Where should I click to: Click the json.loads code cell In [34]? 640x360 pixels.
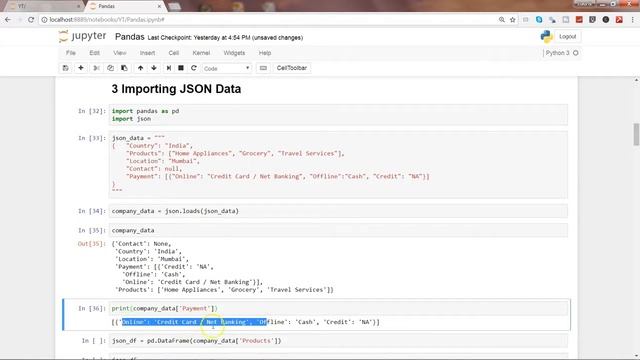(x=338, y=211)
